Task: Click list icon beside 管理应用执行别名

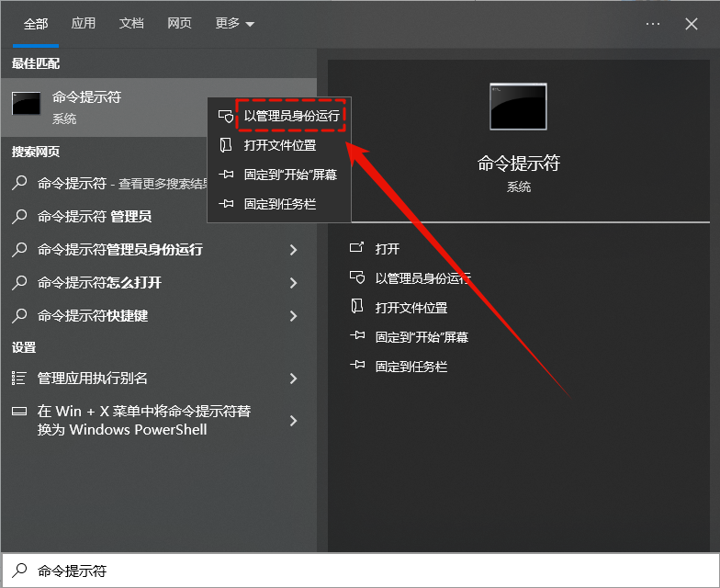Action: click(18, 379)
